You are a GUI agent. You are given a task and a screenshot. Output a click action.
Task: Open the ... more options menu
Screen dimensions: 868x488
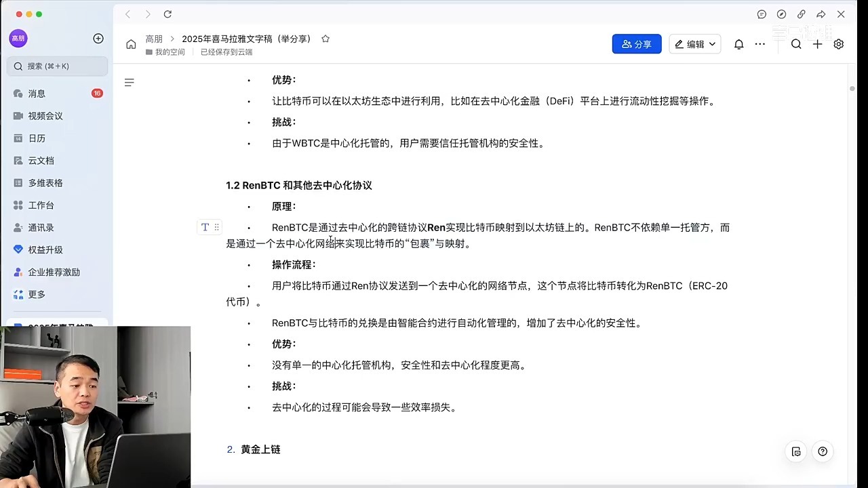click(x=759, y=43)
